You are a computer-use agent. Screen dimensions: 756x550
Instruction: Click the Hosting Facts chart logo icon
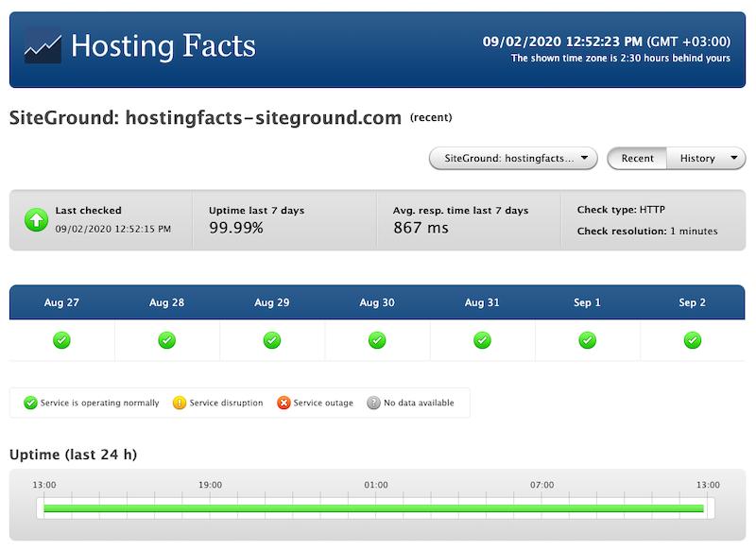[43, 47]
